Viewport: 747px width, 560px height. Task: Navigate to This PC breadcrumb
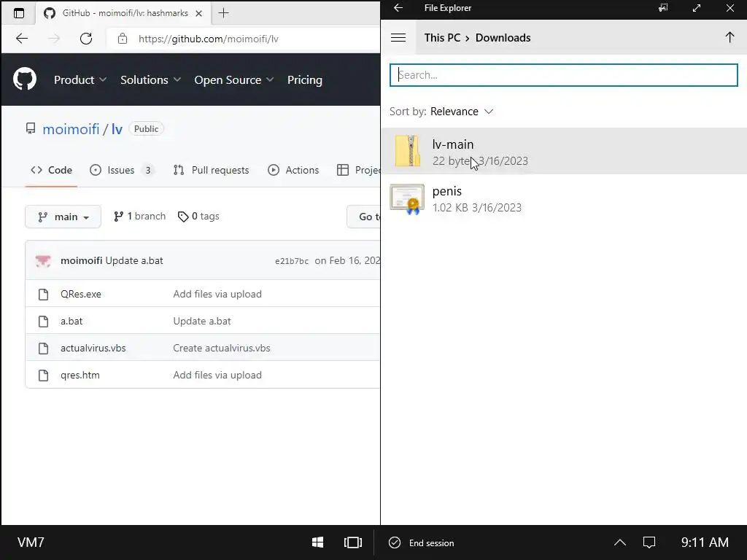point(442,38)
